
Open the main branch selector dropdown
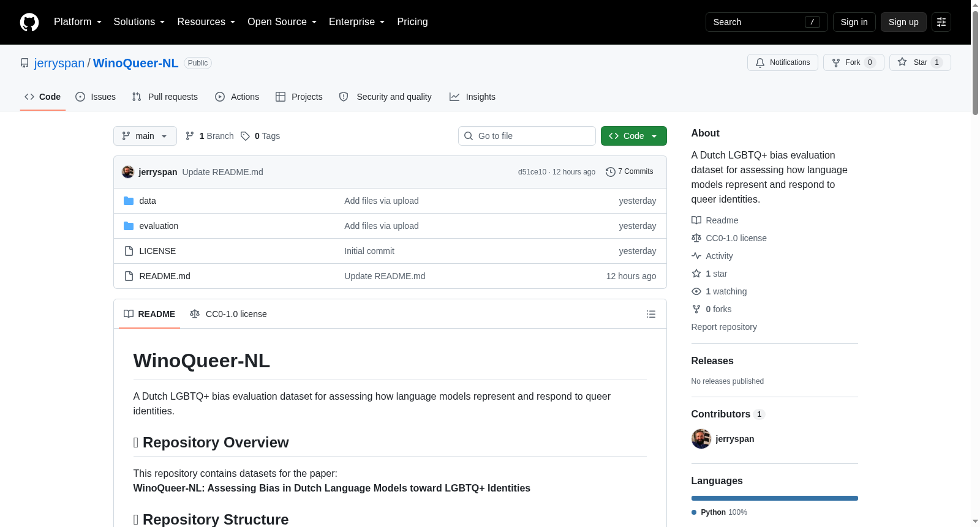[145, 136]
